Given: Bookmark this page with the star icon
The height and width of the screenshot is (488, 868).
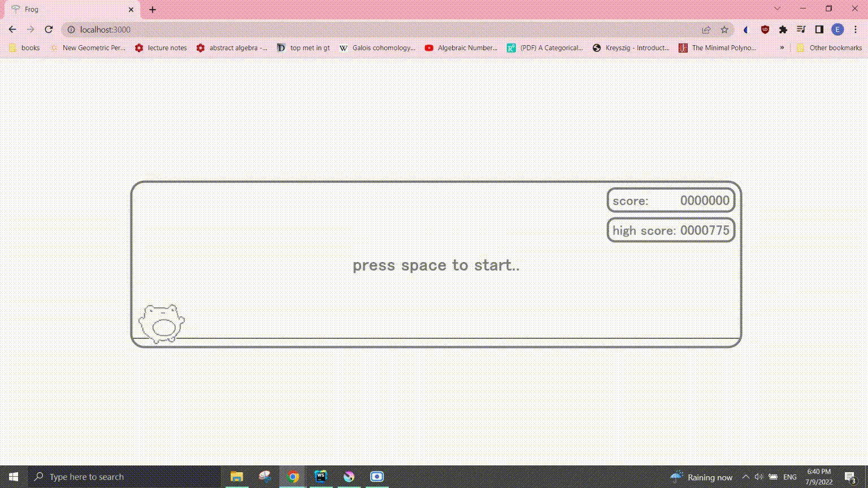Looking at the screenshot, I should click(724, 29).
